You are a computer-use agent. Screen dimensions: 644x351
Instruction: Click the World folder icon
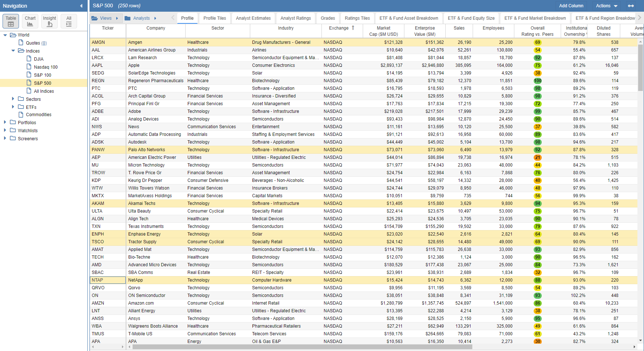coord(13,35)
